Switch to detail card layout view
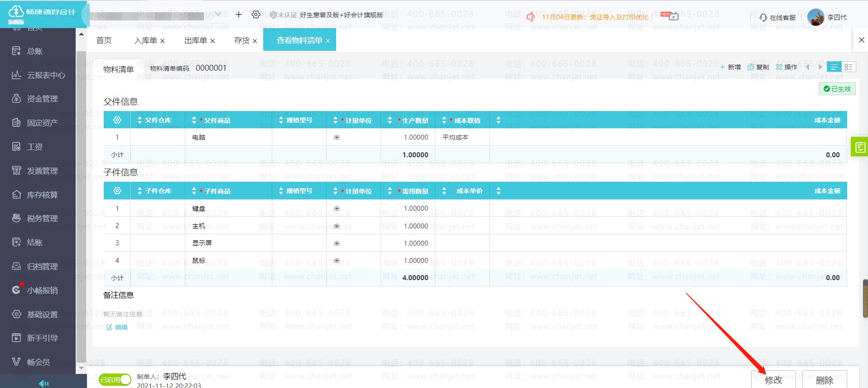The width and height of the screenshot is (868, 388). (x=849, y=67)
